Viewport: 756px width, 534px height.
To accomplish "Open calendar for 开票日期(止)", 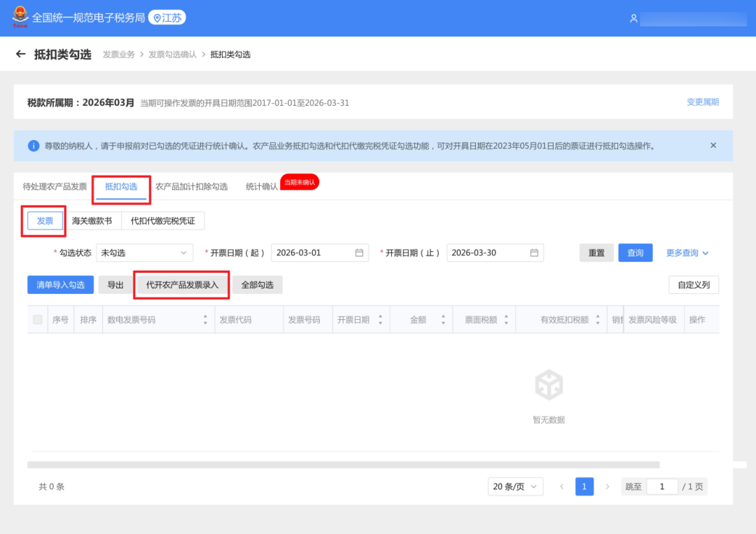I will pos(534,253).
